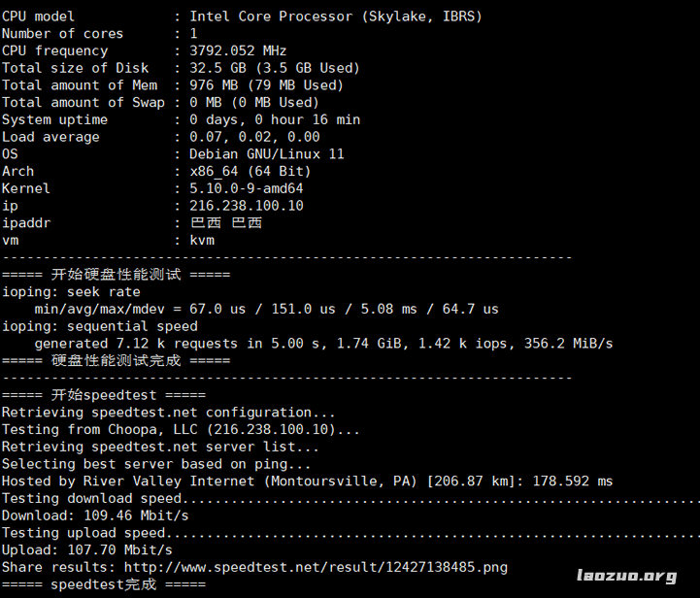Click the River Valley Internet host line

[307, 482]
